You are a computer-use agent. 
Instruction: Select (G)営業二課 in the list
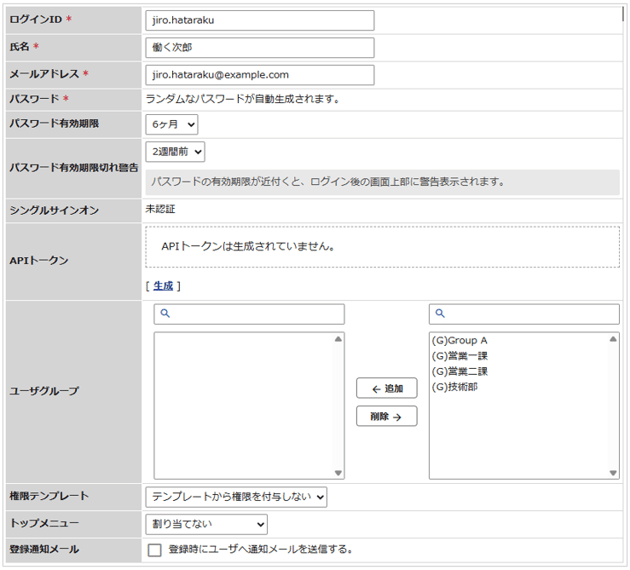pos(459,371)
